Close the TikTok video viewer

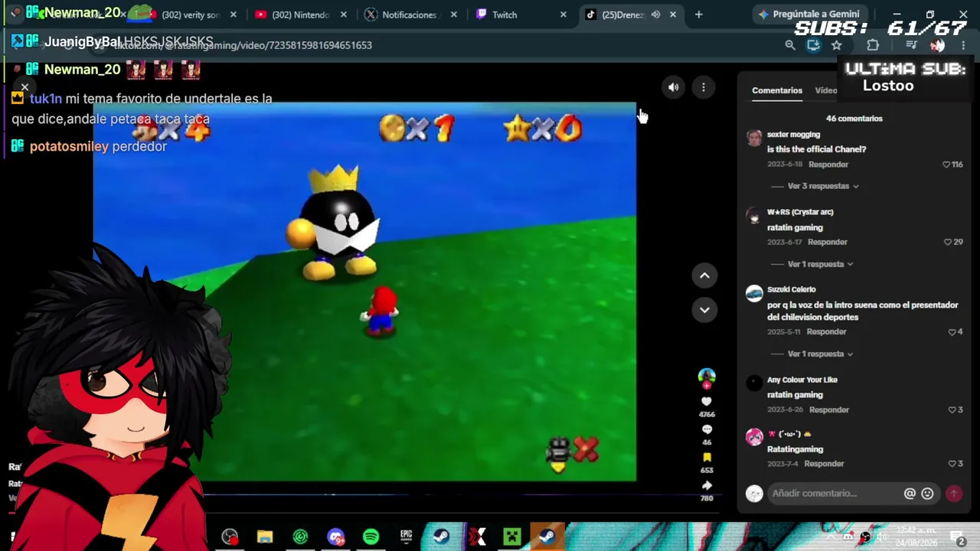24,87
